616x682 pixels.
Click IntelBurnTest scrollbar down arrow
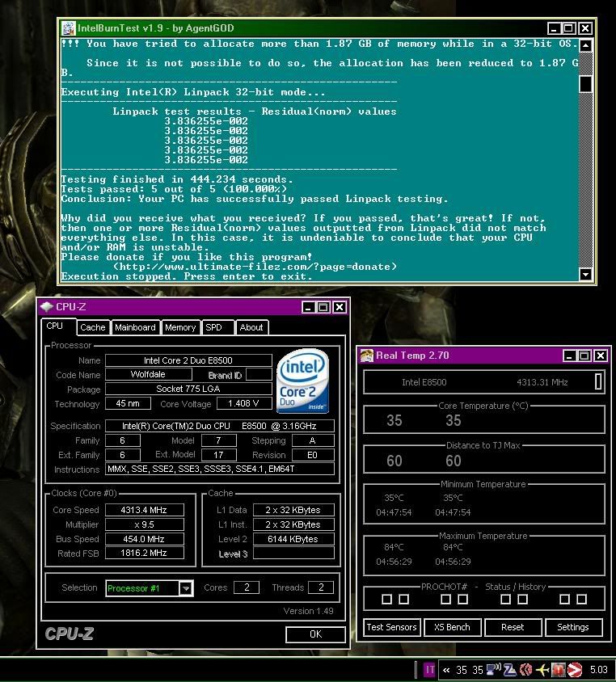pyautogui.click(x=585, y=275)
